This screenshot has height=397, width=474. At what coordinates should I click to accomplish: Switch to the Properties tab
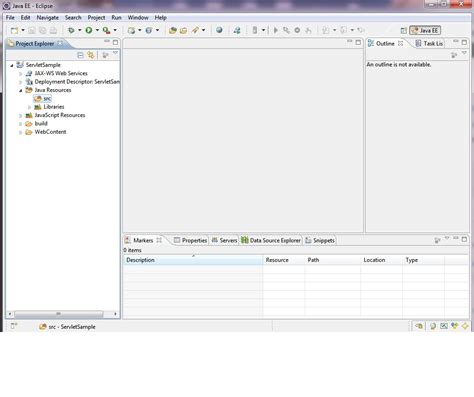190,240
